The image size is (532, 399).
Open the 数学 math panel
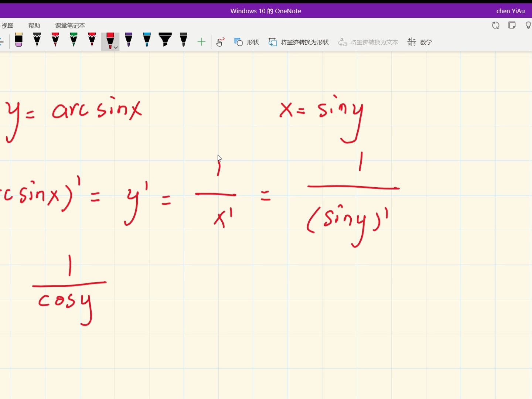point(420,42)
